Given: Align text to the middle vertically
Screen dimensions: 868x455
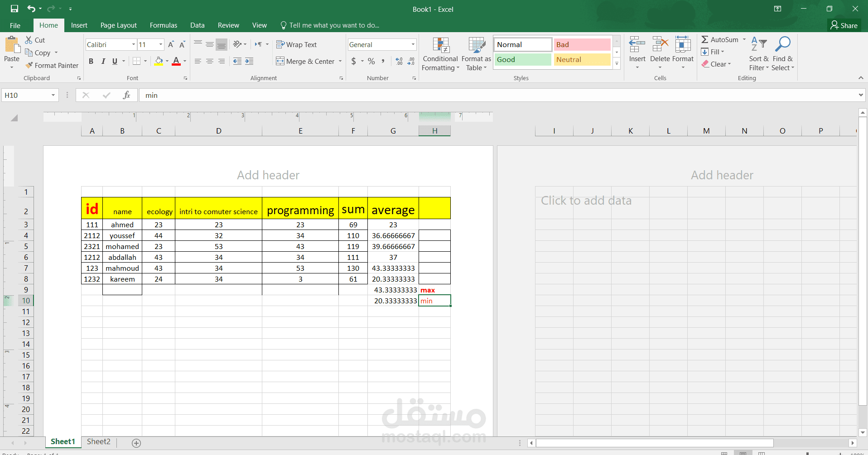Looking at the screenshot, I should (210, 44).
